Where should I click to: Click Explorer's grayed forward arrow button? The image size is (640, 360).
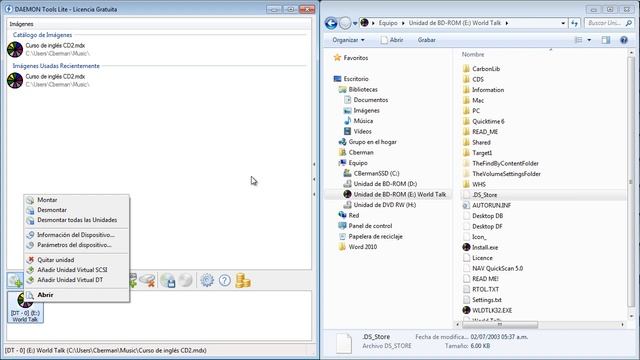click(345, 23)
